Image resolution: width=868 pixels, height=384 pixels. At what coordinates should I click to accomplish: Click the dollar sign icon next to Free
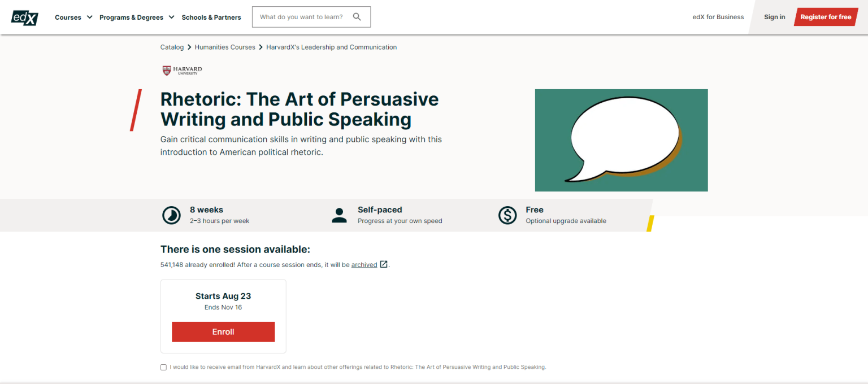click(507, 215)
